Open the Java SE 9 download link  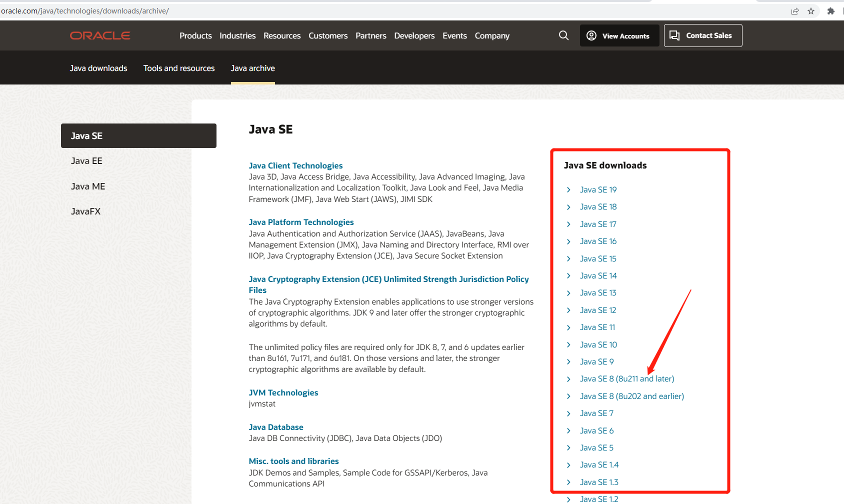pyautogui.click(x=596, y=362)
